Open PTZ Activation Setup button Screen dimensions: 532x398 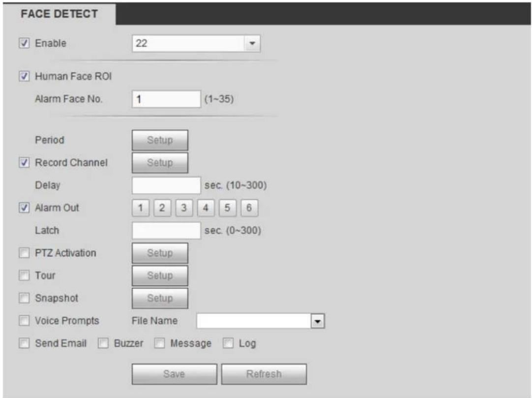click(x=160, y=253)
